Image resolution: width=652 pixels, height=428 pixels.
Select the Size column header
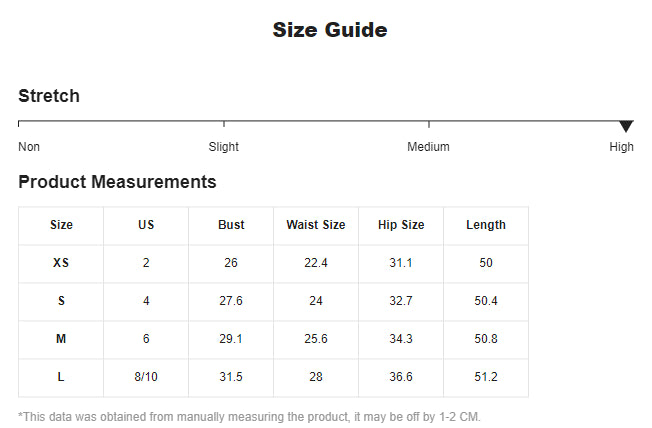tap(61, 225)
